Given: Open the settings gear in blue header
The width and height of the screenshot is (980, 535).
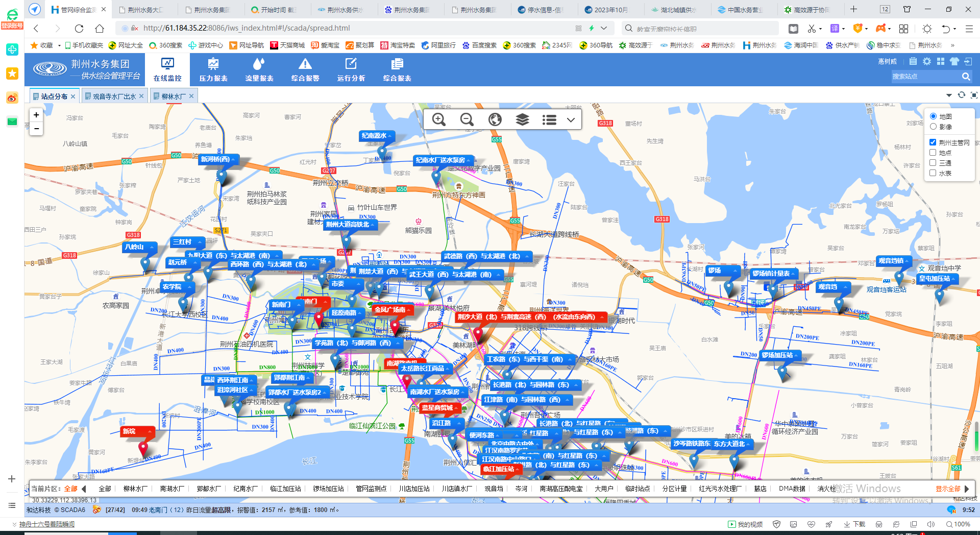Looking at the screenshot, I should (x=927, y=61).
